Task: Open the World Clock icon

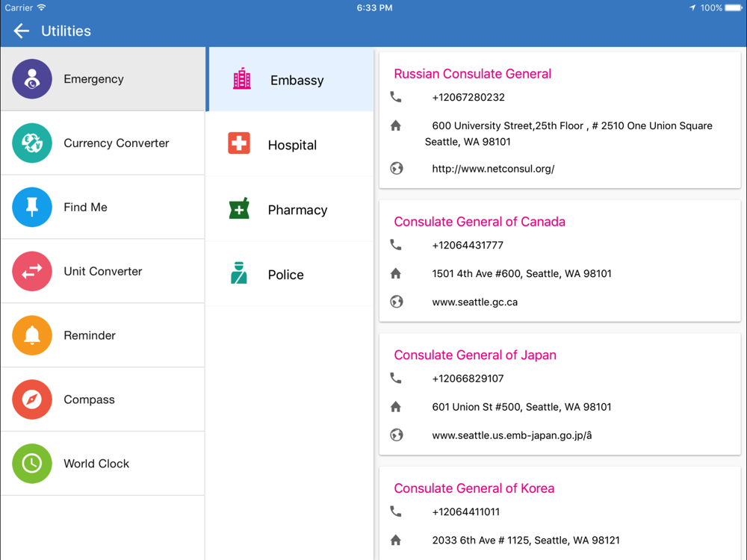Action: pos(32,464)
